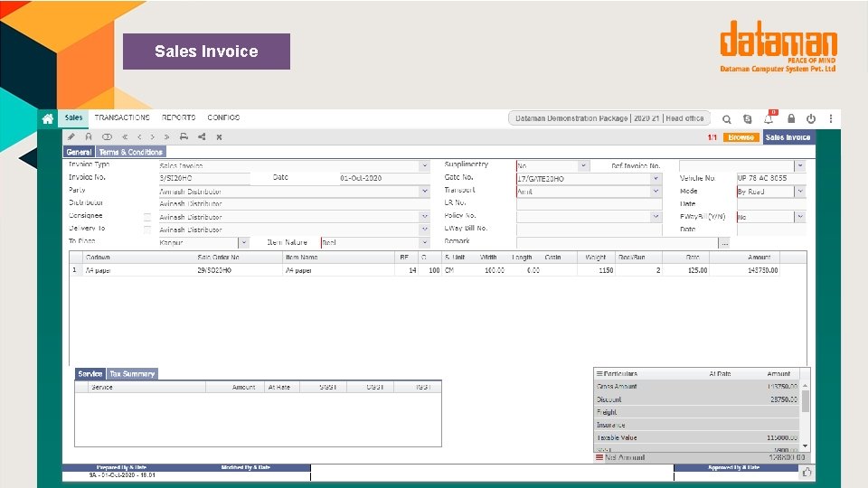Open the Sales menu tab
The height and width of the screenshot is (488, 868).
[73, 117]
